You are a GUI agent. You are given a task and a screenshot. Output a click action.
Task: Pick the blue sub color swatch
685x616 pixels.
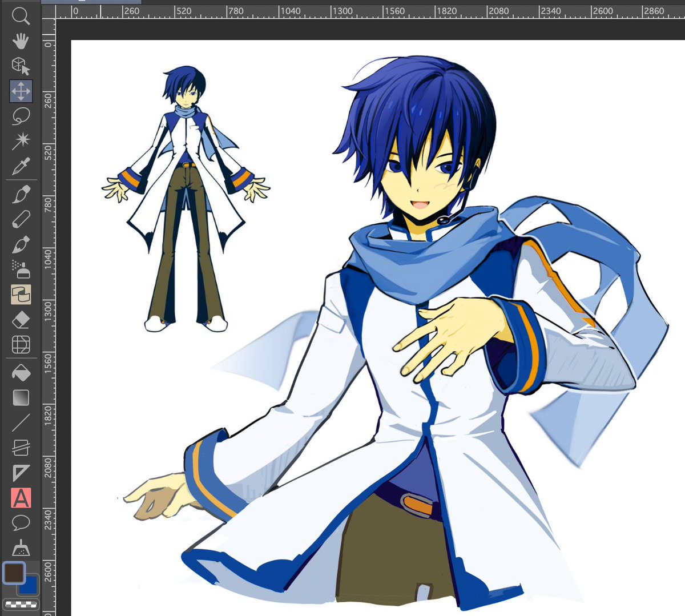(x=30, y=587)
